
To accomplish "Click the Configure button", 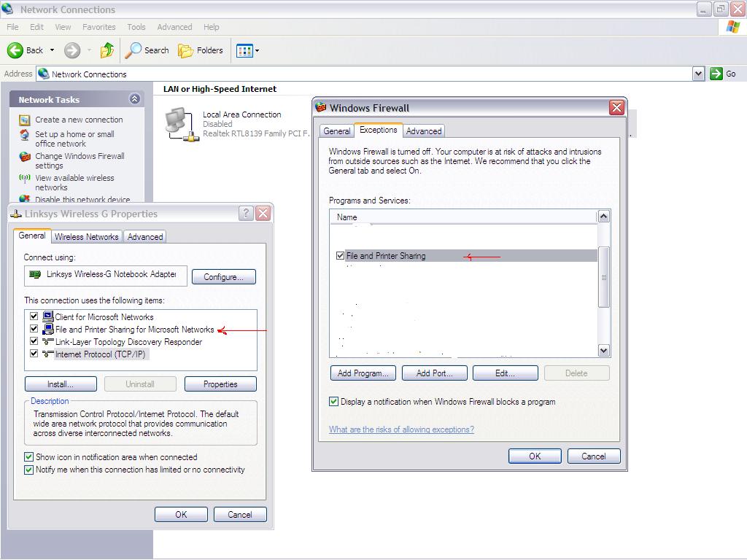I will 223,276.
